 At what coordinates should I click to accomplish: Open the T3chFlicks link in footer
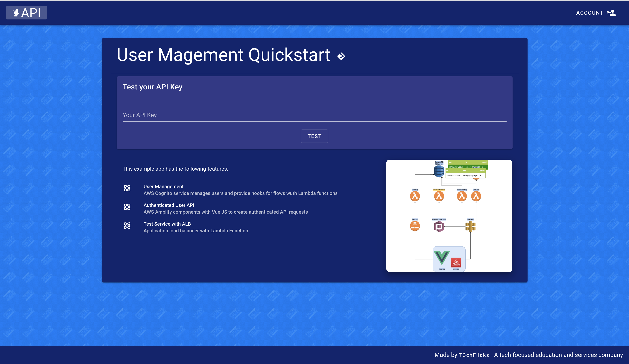point(474,355)
